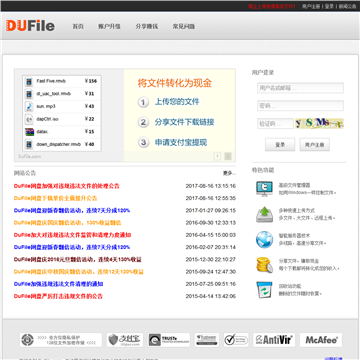Open the dark red announcement dated 2015-12-30
The width and height of the screenshot is (360, 360).
click(78, 259)
